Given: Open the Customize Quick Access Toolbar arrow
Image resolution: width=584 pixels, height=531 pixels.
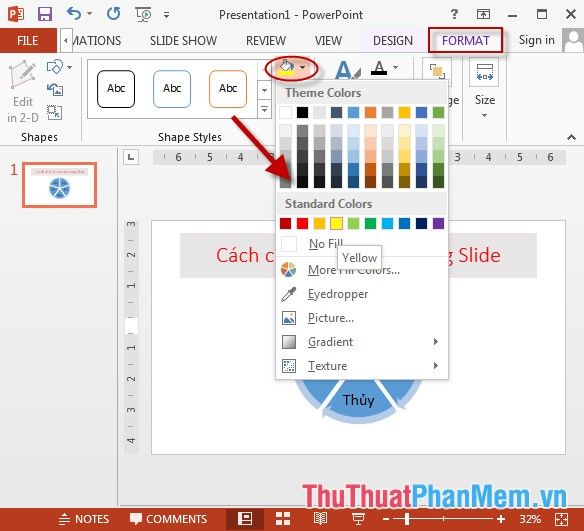Looking at the screenshot, I should tap(166, 15).
